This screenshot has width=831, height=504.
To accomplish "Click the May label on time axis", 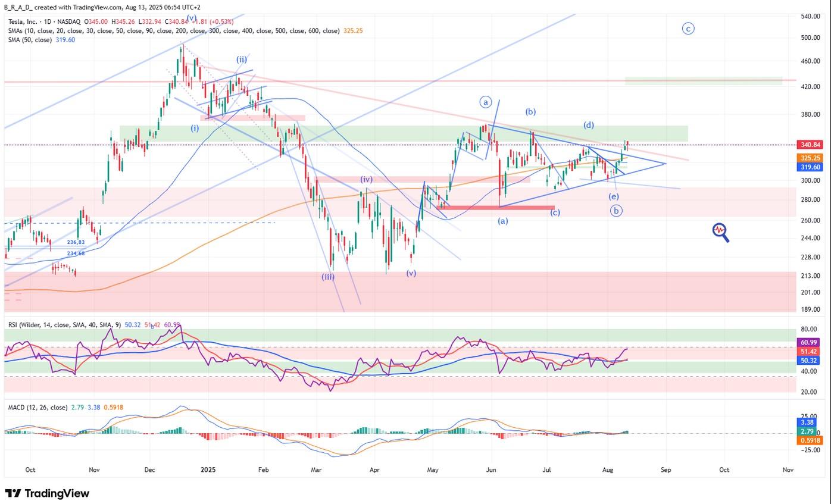I will 433,469.
